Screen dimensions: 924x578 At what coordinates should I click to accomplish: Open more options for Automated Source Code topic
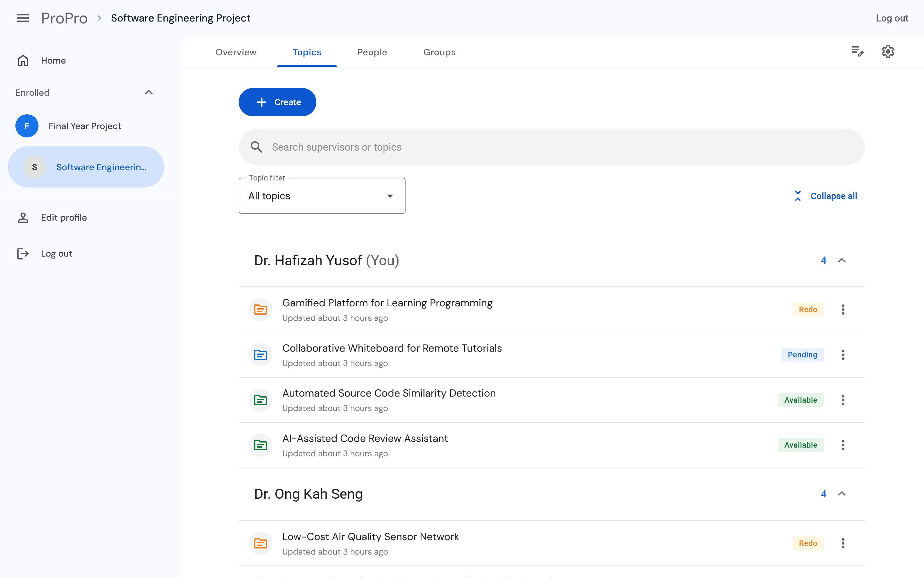coord(843,400)
